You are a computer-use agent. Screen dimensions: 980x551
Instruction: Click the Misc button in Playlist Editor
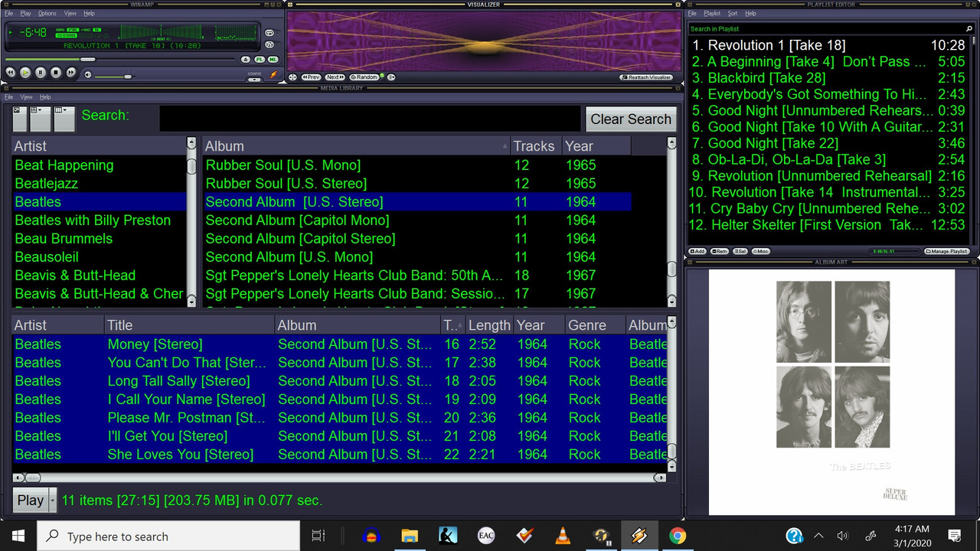pyautogui.click(x=760, y=251)
